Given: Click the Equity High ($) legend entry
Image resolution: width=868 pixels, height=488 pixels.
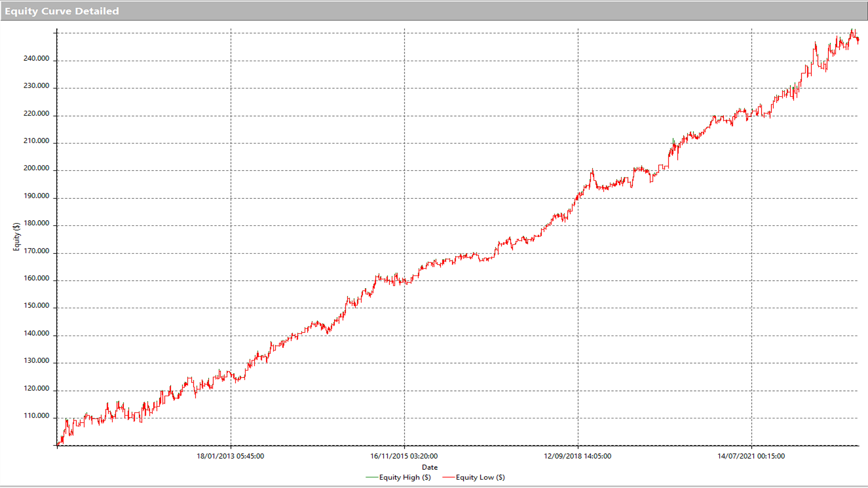Looking at the screenshot, I should tap(405, 477).
